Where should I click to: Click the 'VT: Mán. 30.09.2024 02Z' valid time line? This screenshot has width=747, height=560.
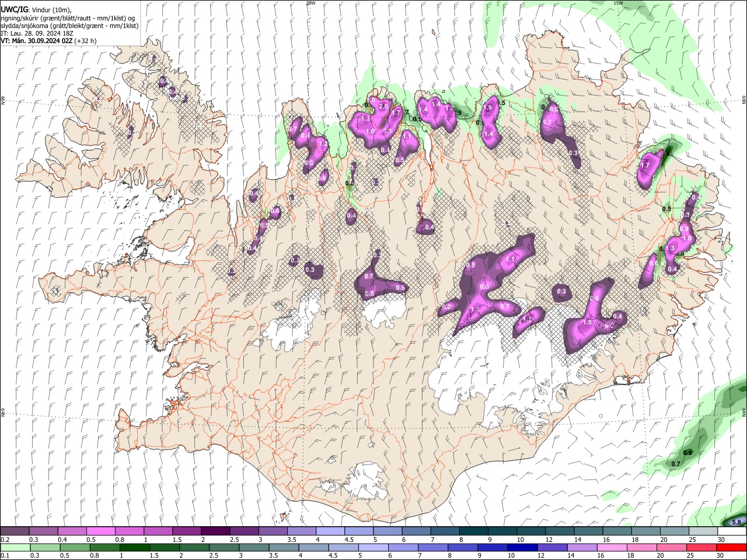[48, 41]
